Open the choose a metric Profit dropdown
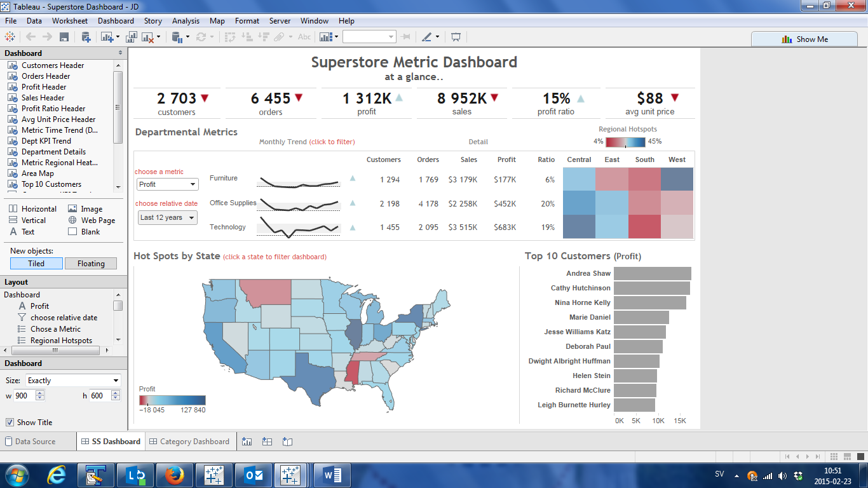This screenshot has width=868, height=488. [x=168, y=184]
